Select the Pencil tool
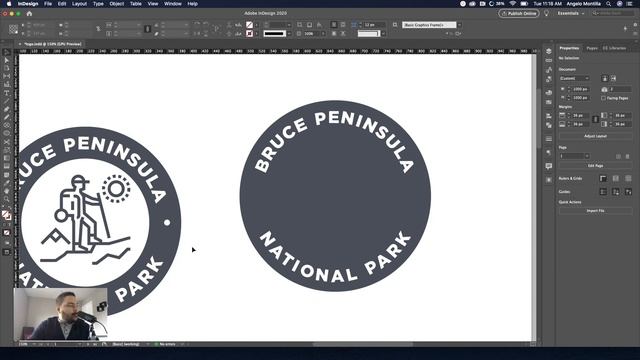The image size is (640, 360). point(7,117)
